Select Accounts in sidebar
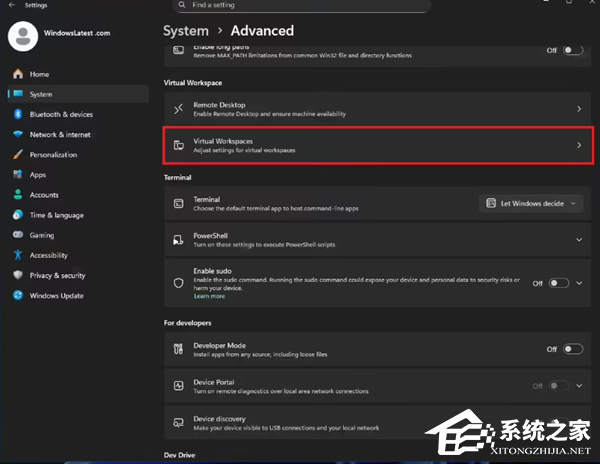The image size is (600, 464). [78, 195]
